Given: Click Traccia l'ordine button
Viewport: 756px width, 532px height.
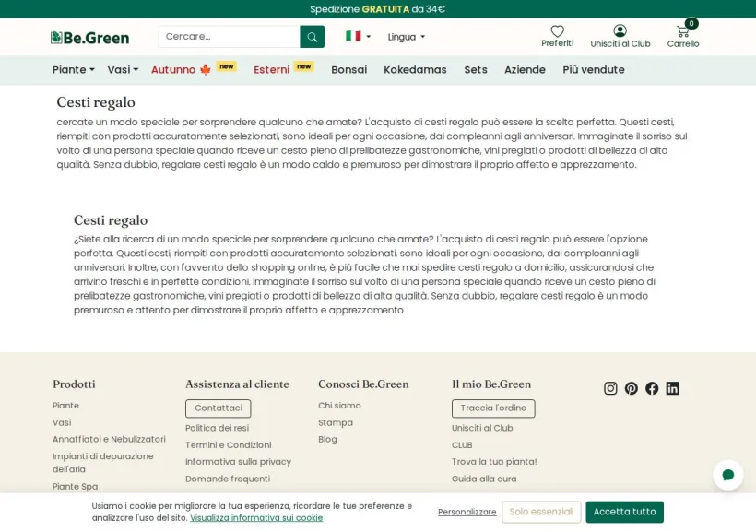Looking at the screenshot, I should click(493, 408).
